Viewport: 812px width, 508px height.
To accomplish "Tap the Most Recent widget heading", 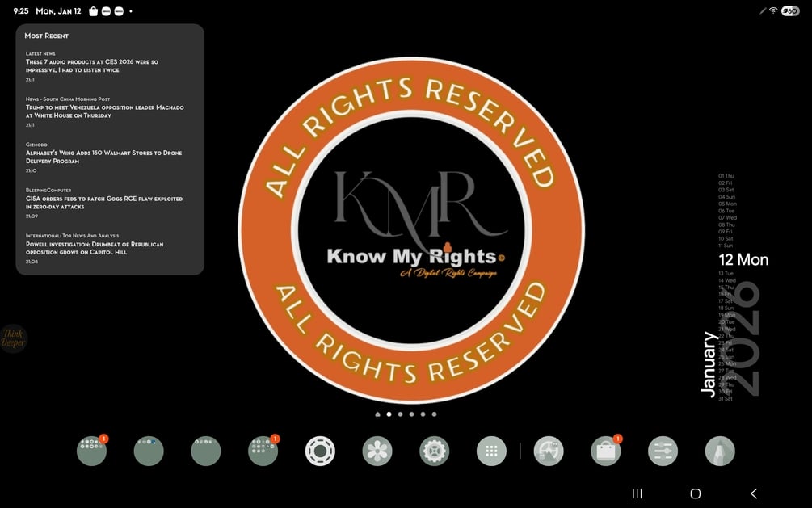I will pyautogui.click(x=47, y=36).
